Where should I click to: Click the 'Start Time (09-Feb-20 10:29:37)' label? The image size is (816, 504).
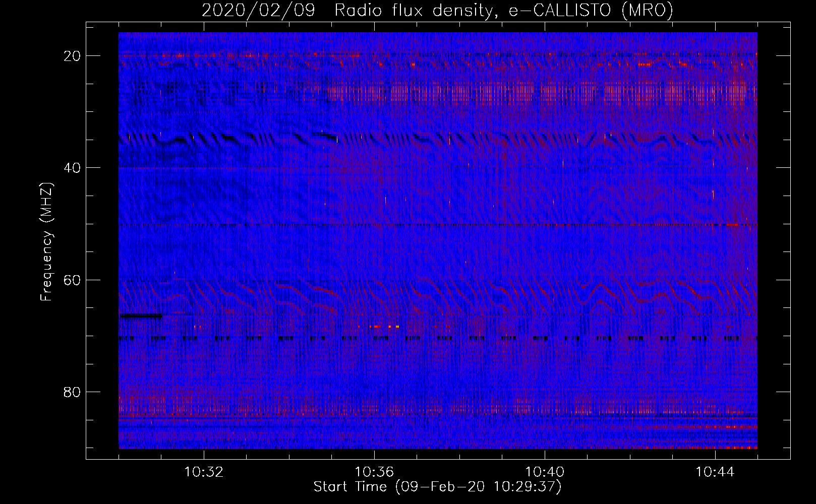437,487
